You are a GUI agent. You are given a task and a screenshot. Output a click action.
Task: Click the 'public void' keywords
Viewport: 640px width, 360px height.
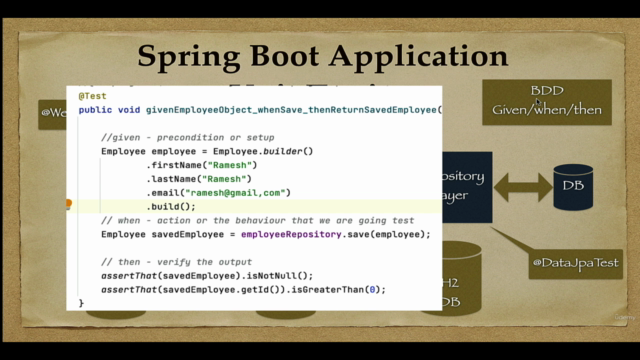coord(109,110)
